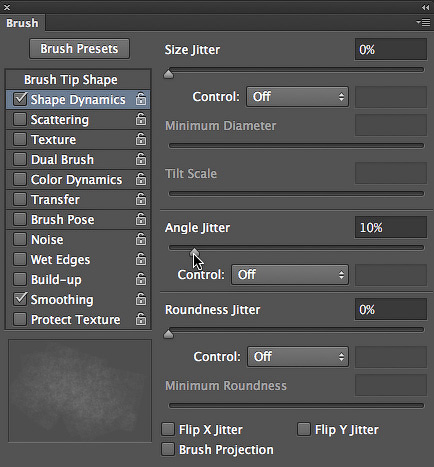Lock the Wet Edges setting
The width and height of the screenshot is (434, 467).
(x=141, y=259)
